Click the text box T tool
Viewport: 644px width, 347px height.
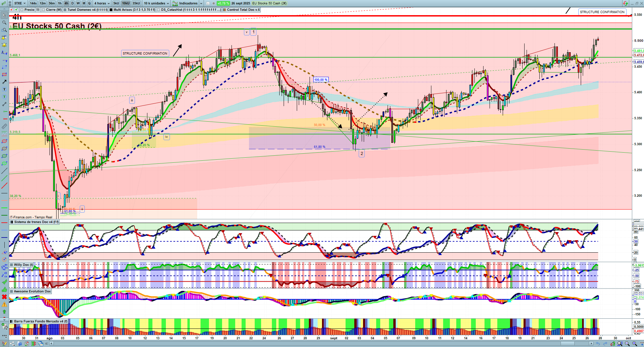tap(4, 89)
